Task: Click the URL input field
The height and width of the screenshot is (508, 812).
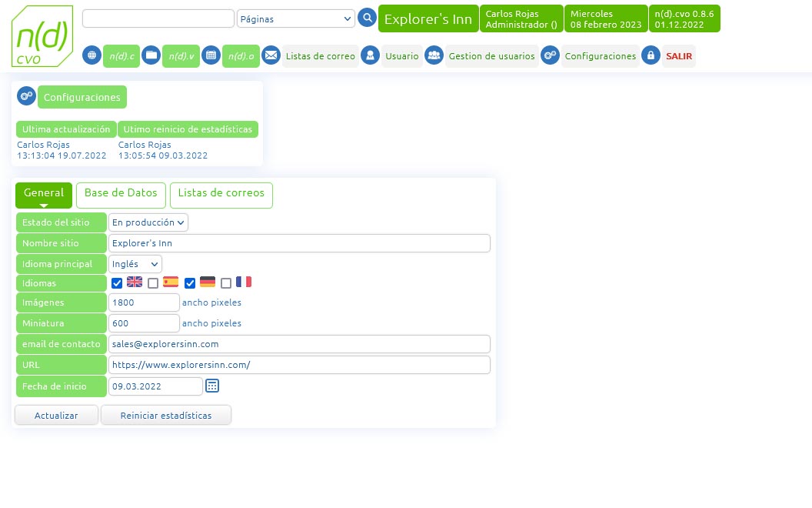Action: [299, 364]
